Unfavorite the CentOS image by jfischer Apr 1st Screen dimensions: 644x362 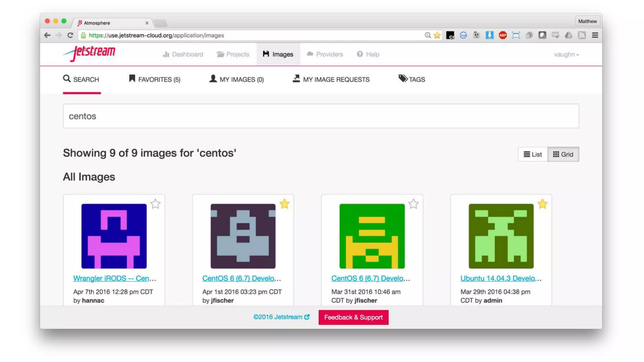(284, 204)
